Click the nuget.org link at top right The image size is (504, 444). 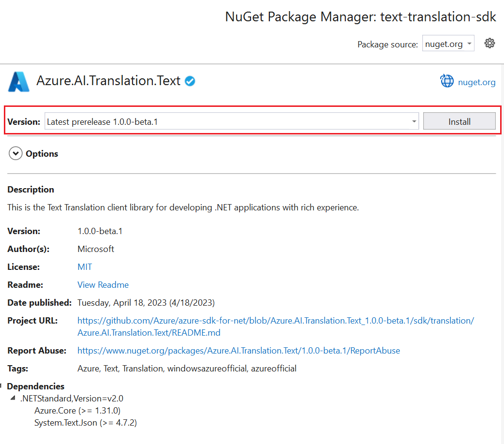point(477,82)
